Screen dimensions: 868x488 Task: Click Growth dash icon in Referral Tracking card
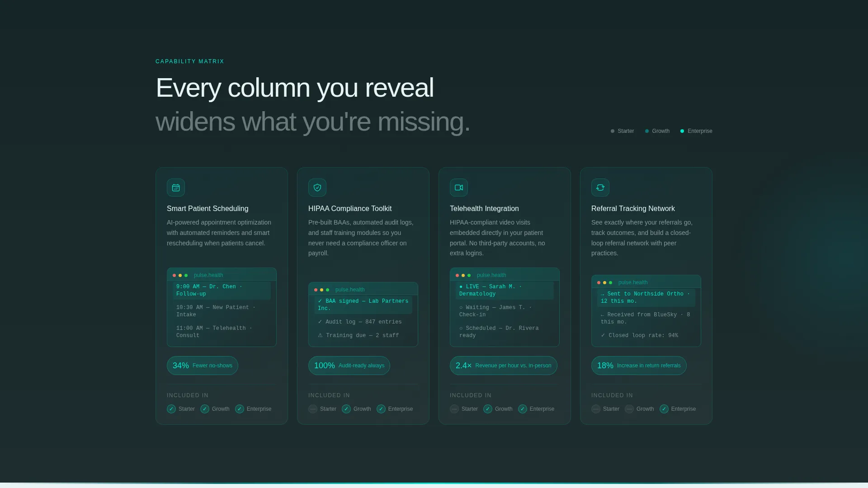(x=629, y=409)
